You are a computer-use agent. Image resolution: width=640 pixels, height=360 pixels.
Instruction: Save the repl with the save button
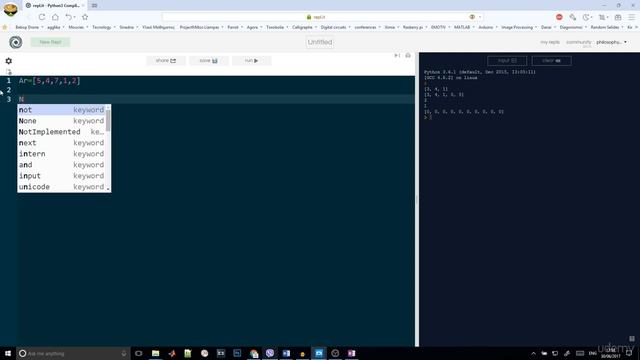[x=209, y=61]
